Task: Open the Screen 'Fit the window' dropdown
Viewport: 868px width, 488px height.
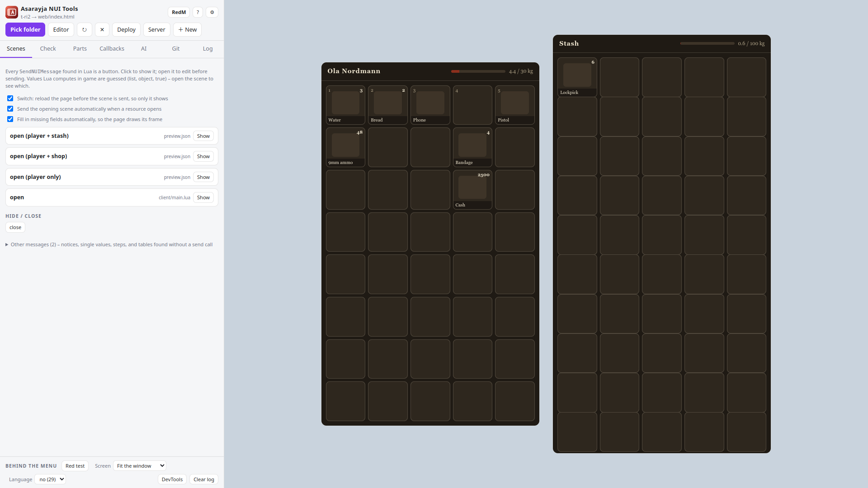Action: click(x=140, y=466)
